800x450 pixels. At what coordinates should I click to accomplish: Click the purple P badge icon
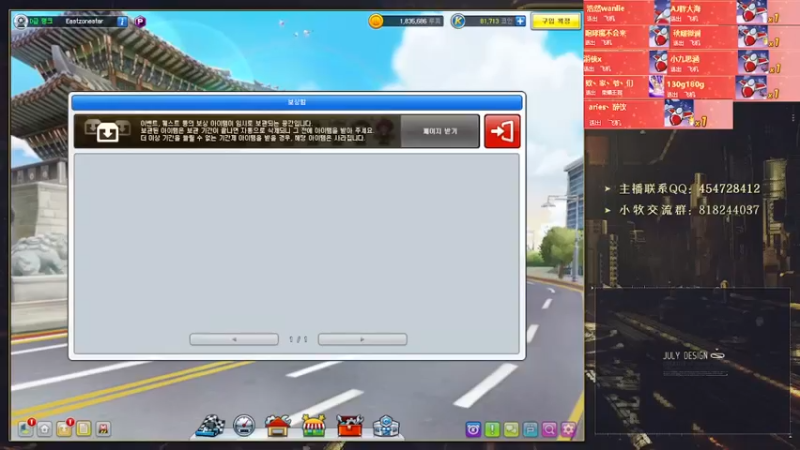(x=140, y=21)
